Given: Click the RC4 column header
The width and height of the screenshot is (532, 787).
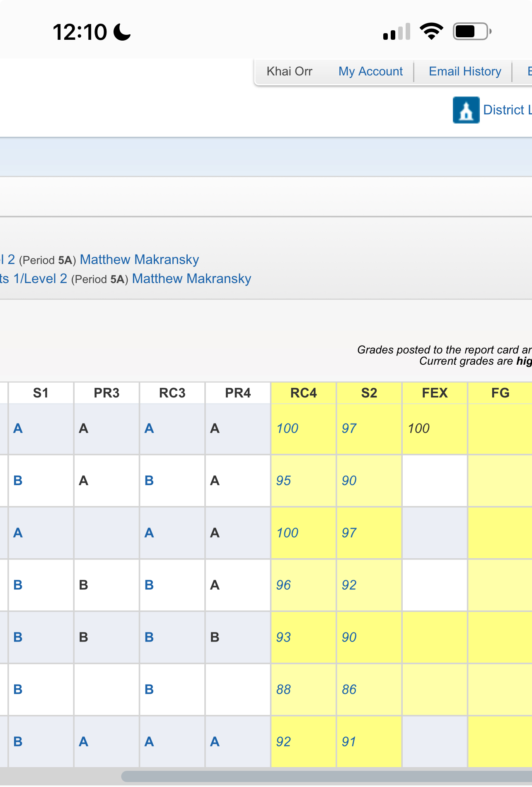Looking at the screenshot, I should (x=303, y=393).
